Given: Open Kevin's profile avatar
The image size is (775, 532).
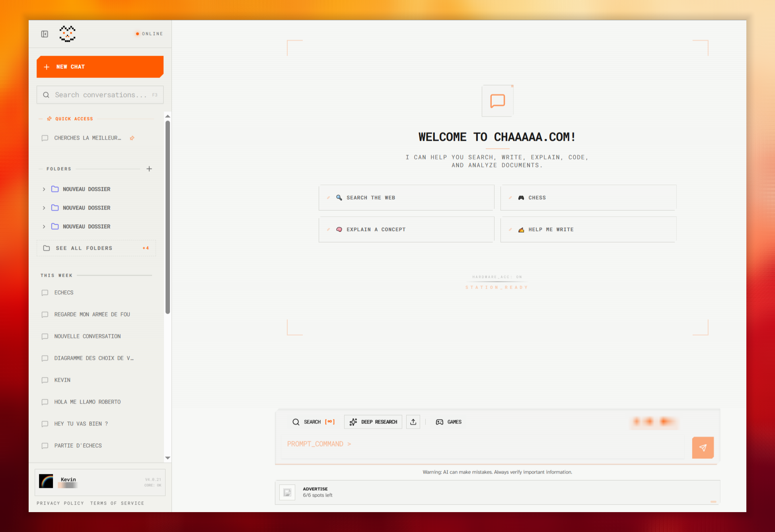Looking at the screenshot, I should tap(46, 481).
